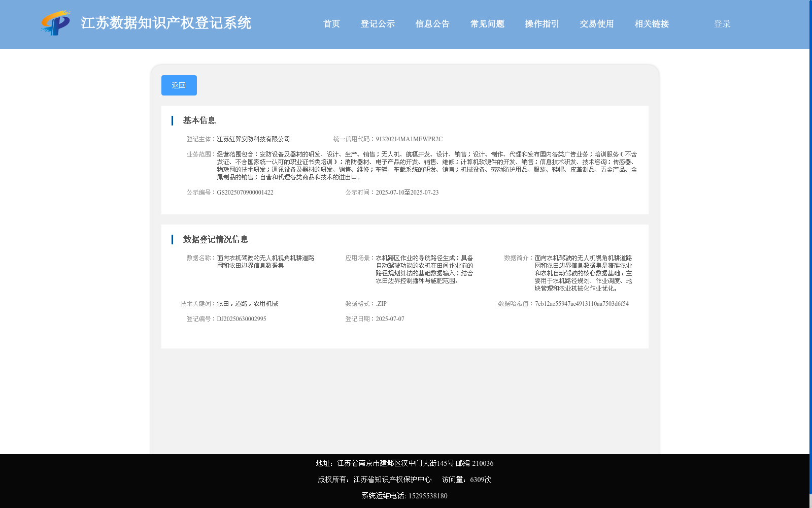Click the 基本信息 section heading
Image resolution: width=812 pixels, height=508 pixels.
point(199,120)
